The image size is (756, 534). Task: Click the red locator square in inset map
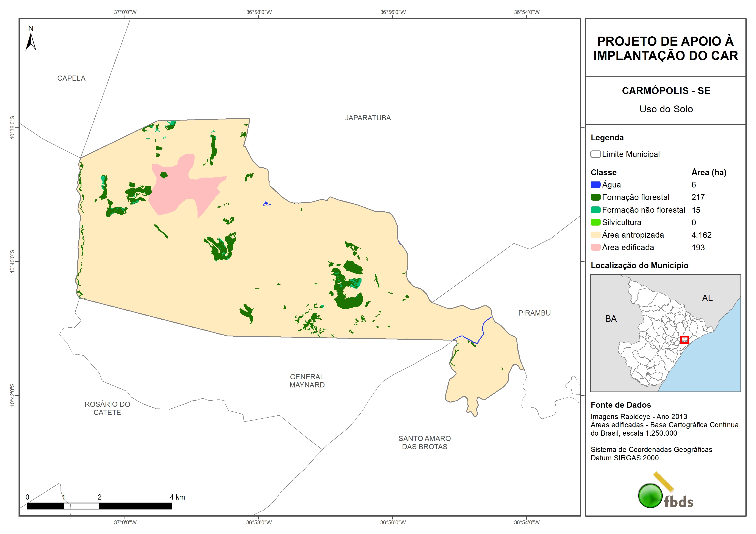(684, 340)
